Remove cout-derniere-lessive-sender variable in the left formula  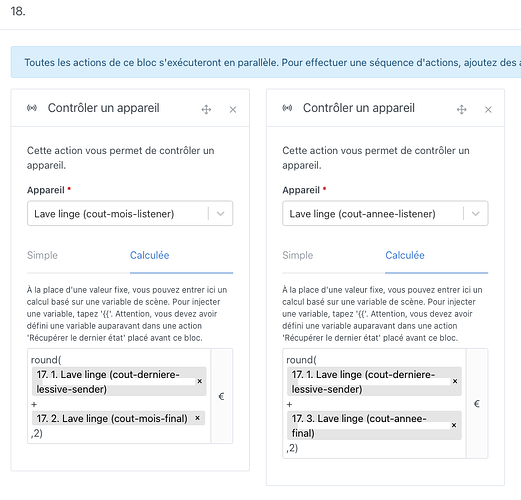[200, 381]
